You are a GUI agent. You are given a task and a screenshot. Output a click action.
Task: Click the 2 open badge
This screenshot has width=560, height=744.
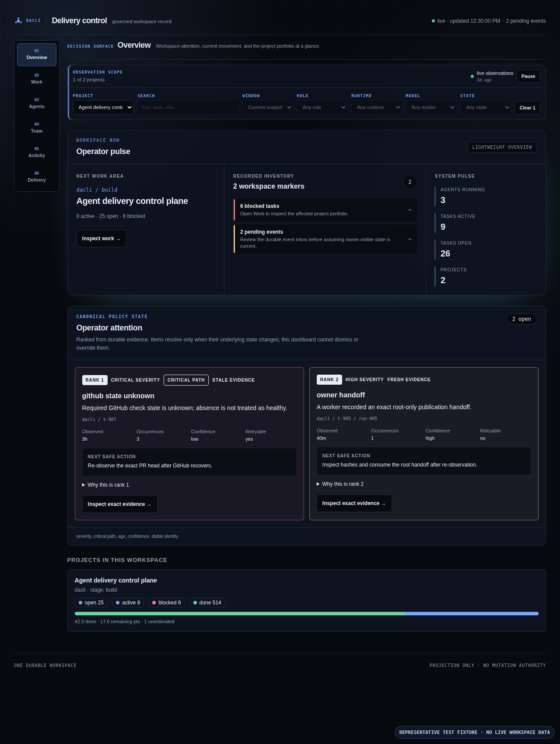tap(521, 319)
